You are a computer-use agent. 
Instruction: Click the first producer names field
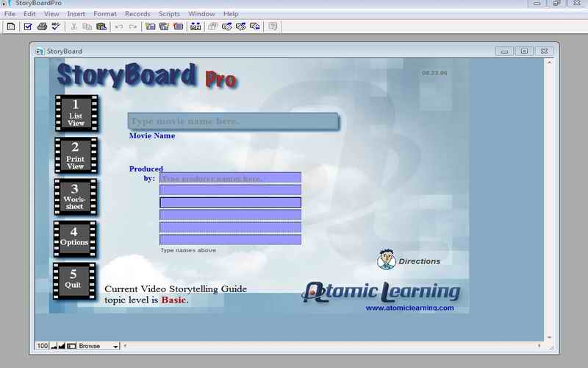tap(230, 177)
